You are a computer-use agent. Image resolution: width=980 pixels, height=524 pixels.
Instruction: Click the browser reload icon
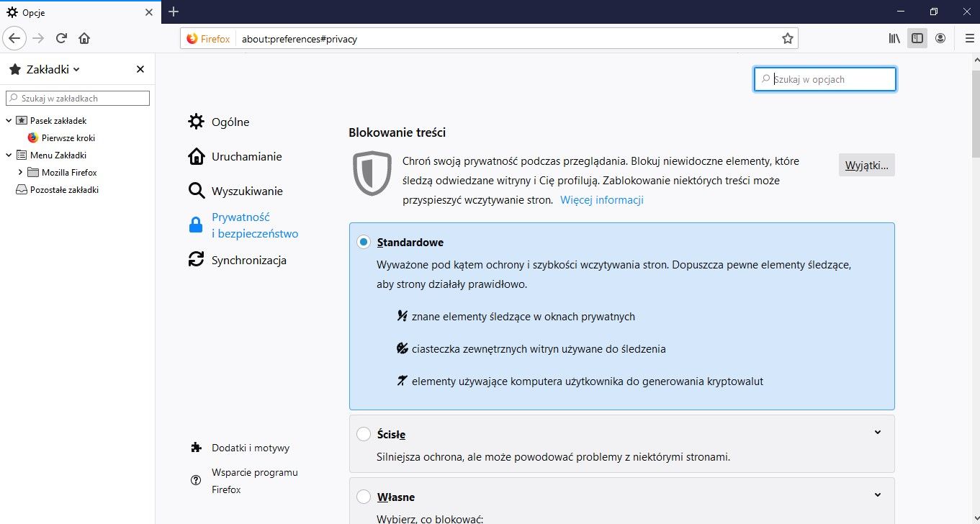61,38
